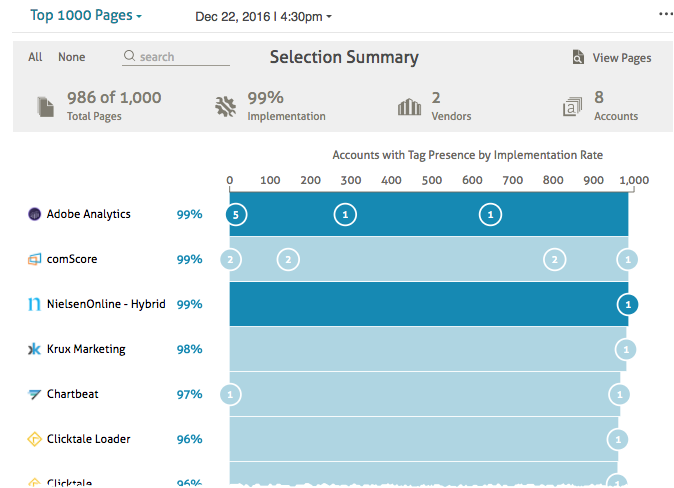
Task: Click the 8 Accounts summary value
Action: coord(599,97)
